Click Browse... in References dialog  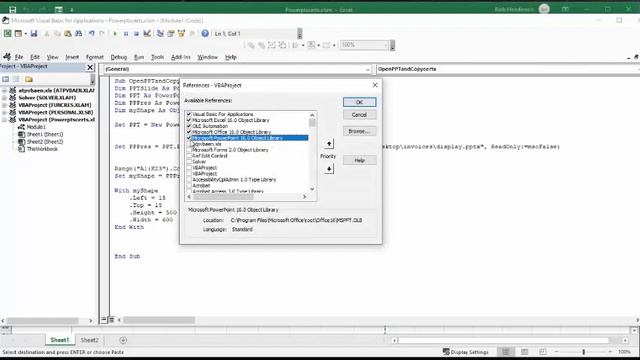(359, 131)
